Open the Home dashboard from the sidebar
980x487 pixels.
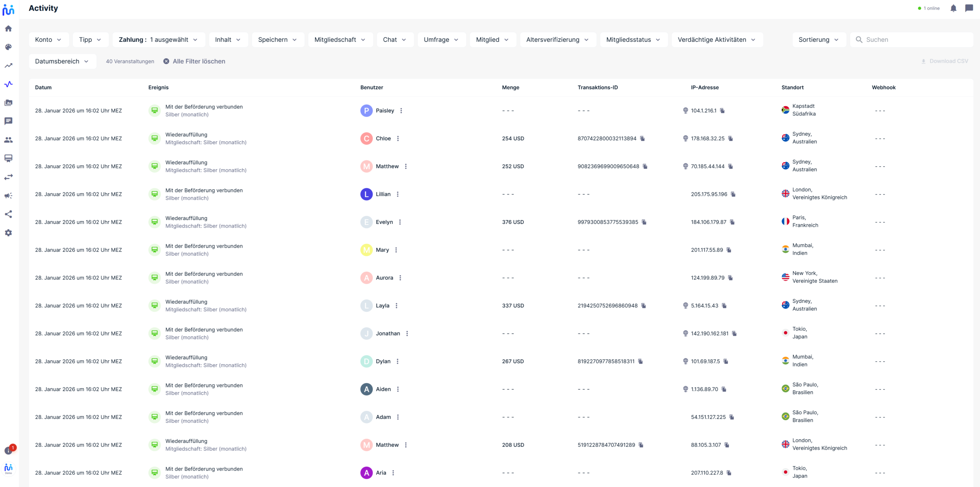(x=8, y=28)
